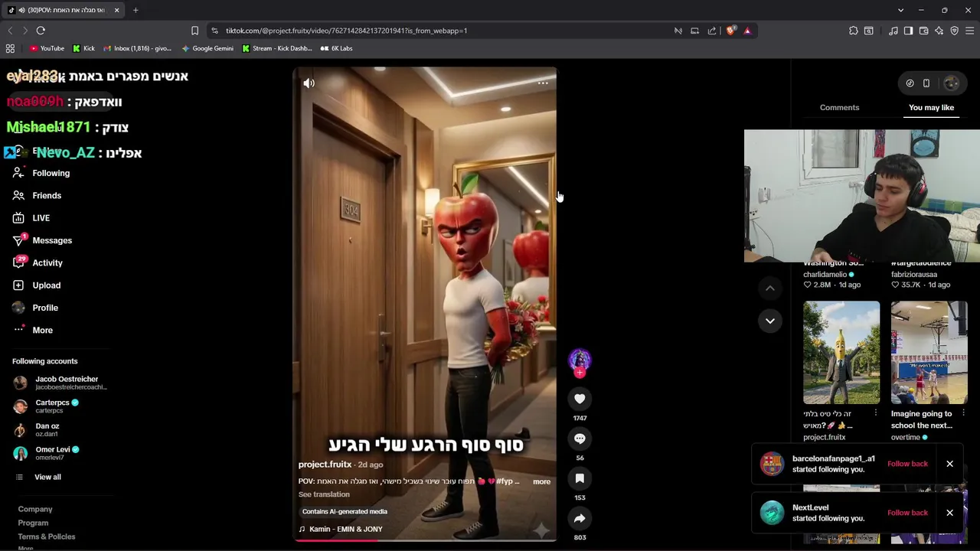980x551 pixels.
Task: Click 'See translation' under the caption
Action: [x=324, y=494]
